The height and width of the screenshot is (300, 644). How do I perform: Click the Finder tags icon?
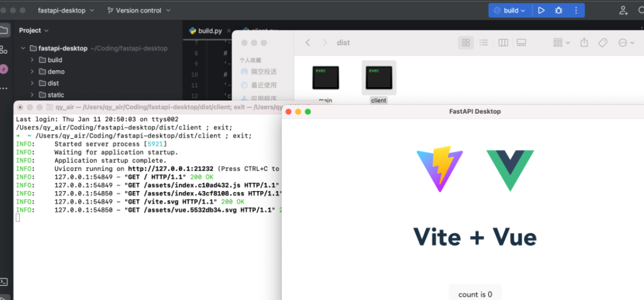click(x=602, y=43)
